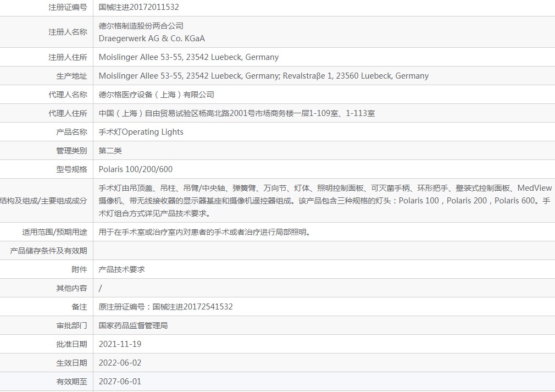Click the 审批部门 label

71,325
